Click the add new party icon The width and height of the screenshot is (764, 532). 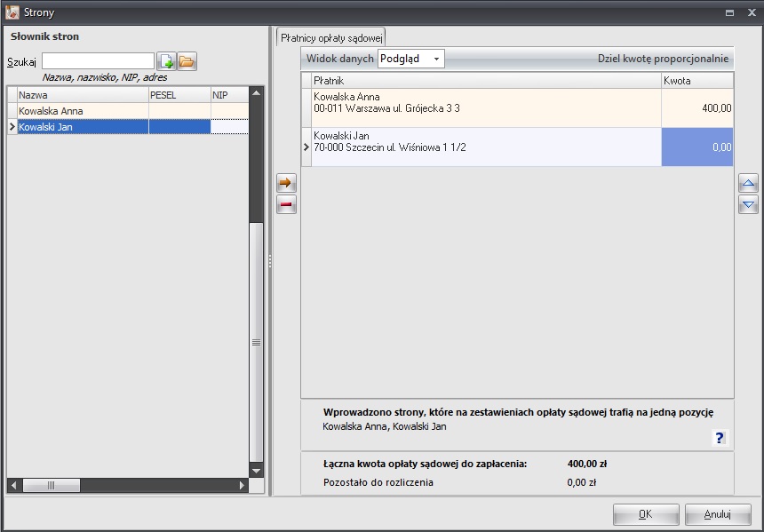click(166, 61)
